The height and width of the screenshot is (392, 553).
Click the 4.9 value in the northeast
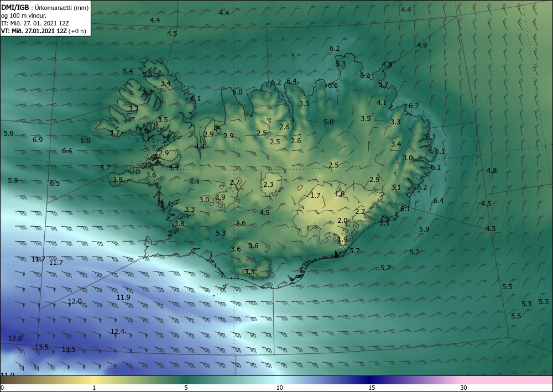422,45
